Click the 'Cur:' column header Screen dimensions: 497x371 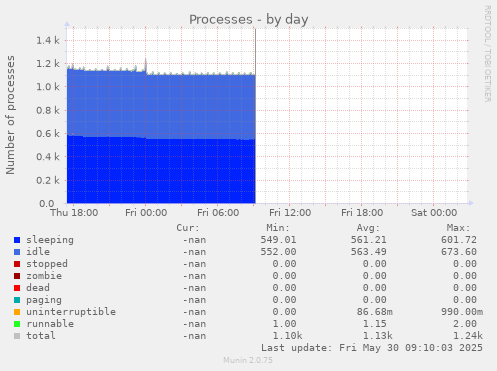(188, 228)
